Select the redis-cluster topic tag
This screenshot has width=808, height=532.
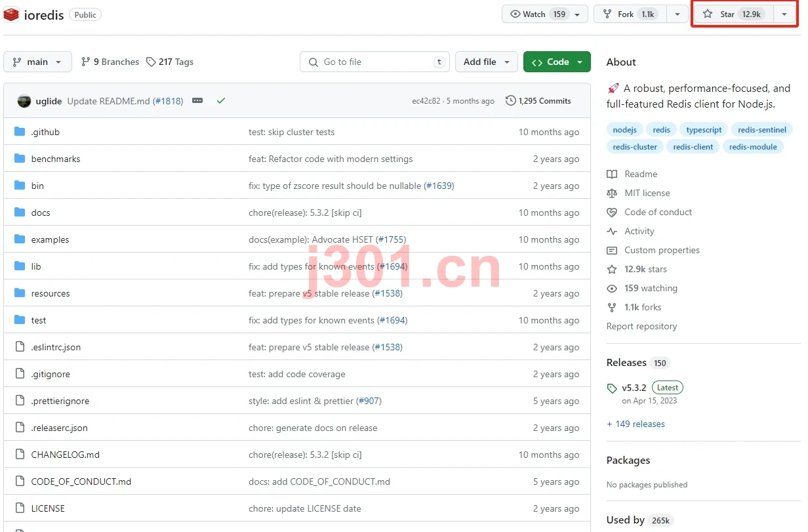pos(635,147)
